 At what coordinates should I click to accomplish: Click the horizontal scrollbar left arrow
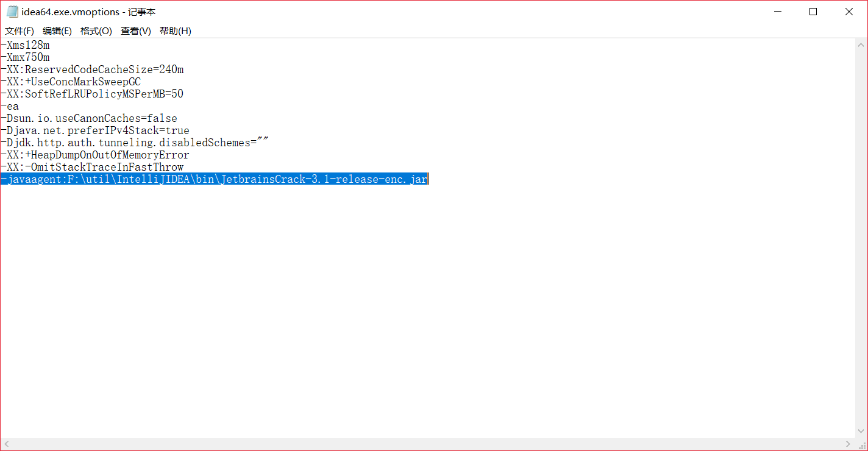tap(7, 444)
